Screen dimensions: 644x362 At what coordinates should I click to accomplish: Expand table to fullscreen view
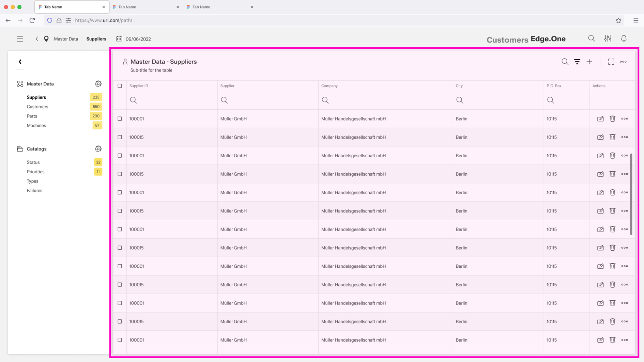click(x=611, y=62)
